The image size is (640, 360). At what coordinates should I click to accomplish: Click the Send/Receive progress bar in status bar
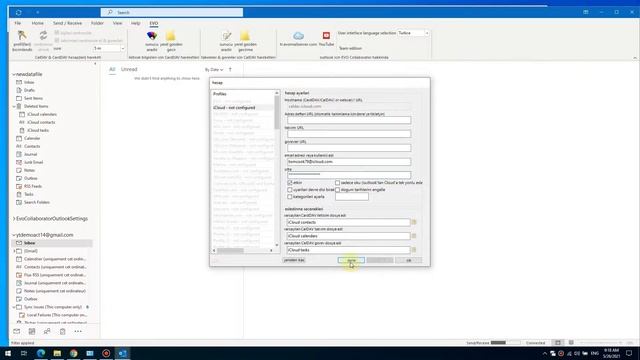[506, 343]
